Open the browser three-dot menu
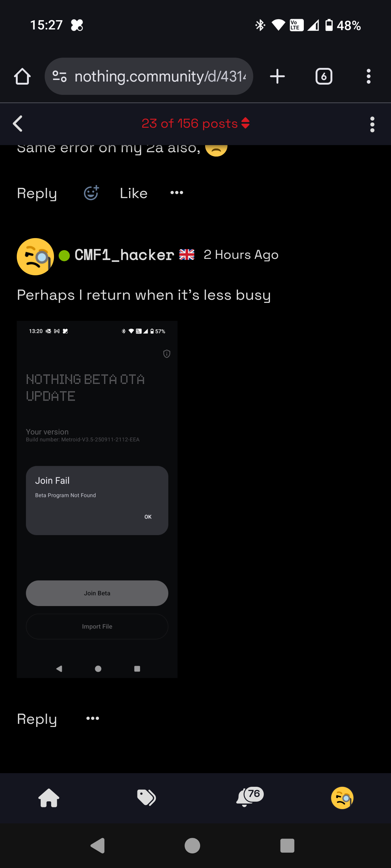The width and height of the screenshot is (391, 868). click(x=368, y=77)
